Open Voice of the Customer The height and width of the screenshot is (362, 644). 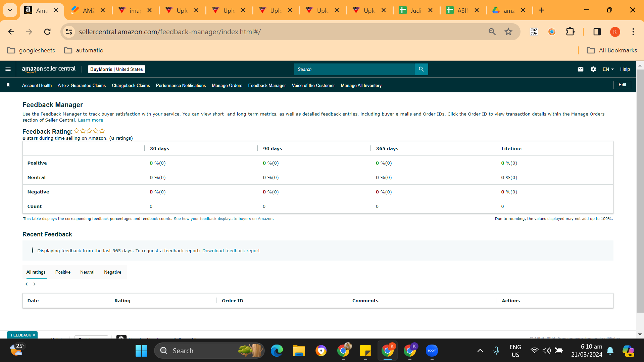313,86
